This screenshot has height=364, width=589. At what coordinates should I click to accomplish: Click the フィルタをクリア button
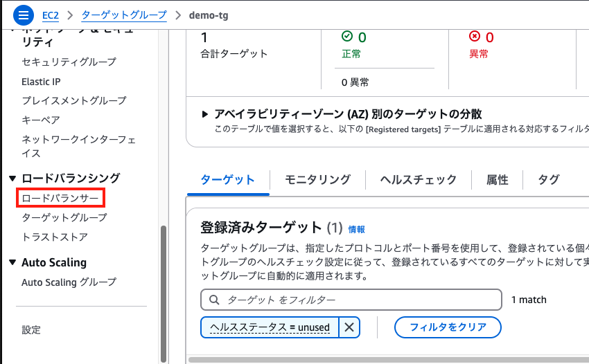click(448, 327)
